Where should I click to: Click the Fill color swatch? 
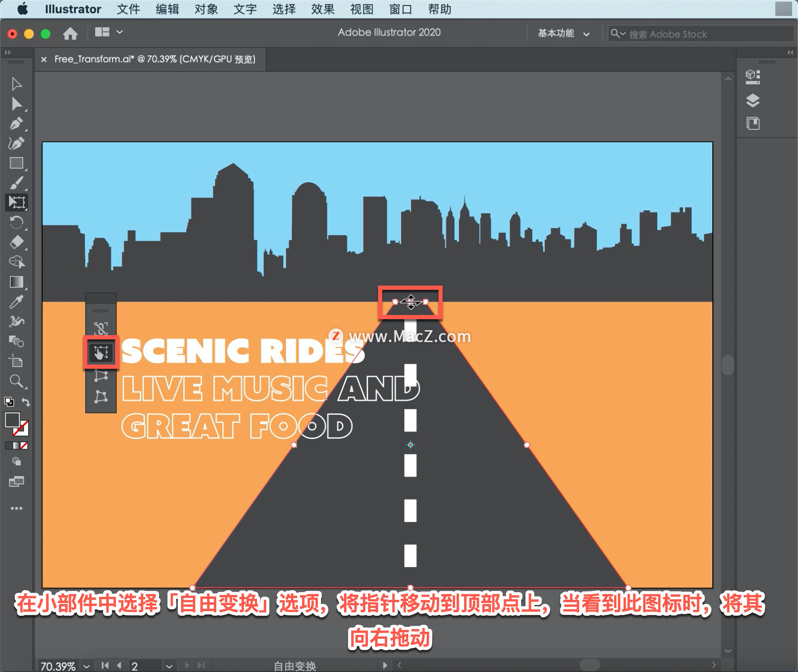[x=12, y=420]
